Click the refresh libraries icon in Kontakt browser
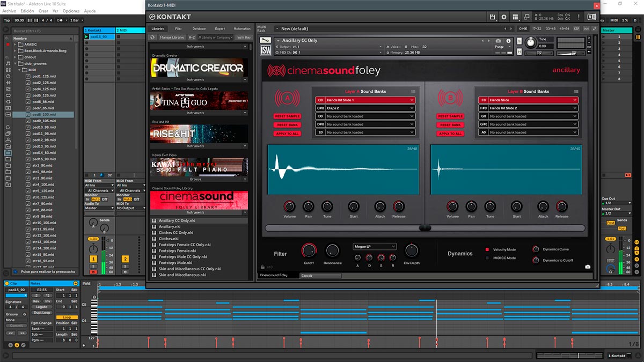The image size is (644, 362). click(153, 38)
